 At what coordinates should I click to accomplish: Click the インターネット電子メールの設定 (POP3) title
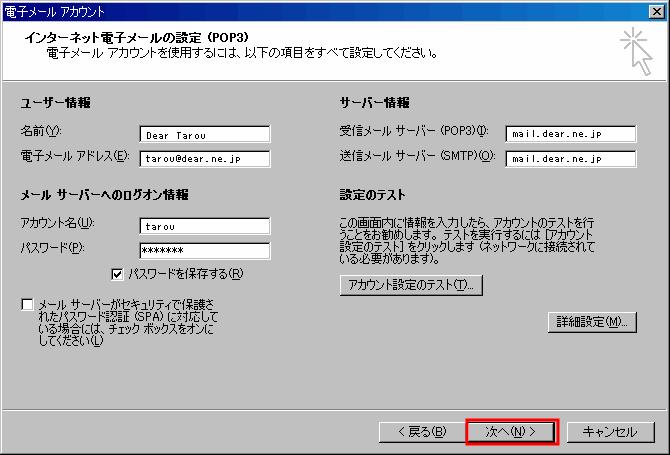pyautogui.click(x=137, y=38)
